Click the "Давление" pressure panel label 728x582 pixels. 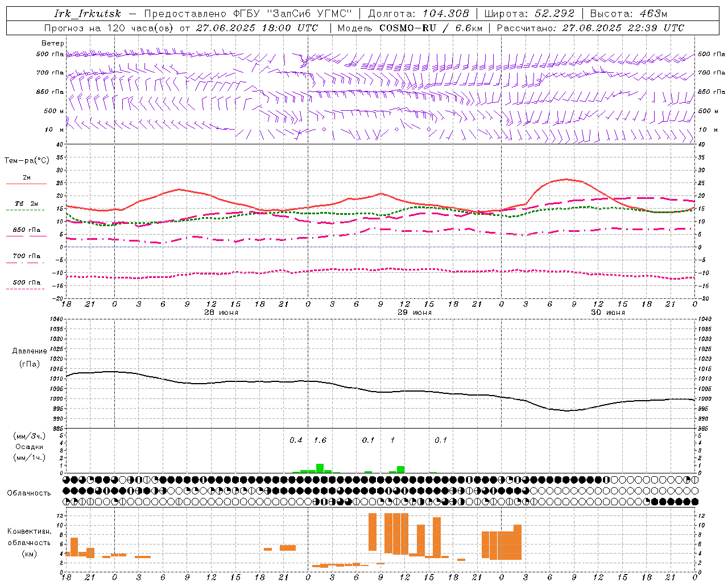coord(29,351)
